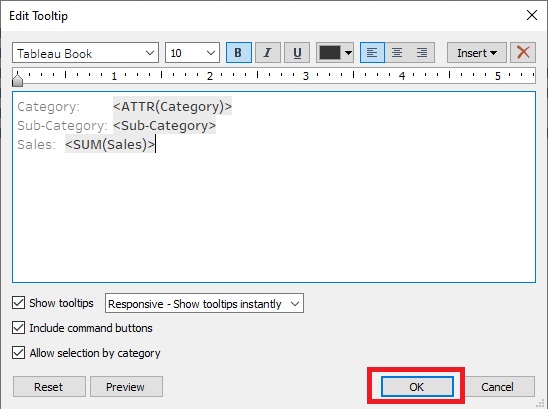This screenshot has width=548, height=409.
Task: Click the "Category:" label text
Action: pyautogui.click(x=49, y=107)
